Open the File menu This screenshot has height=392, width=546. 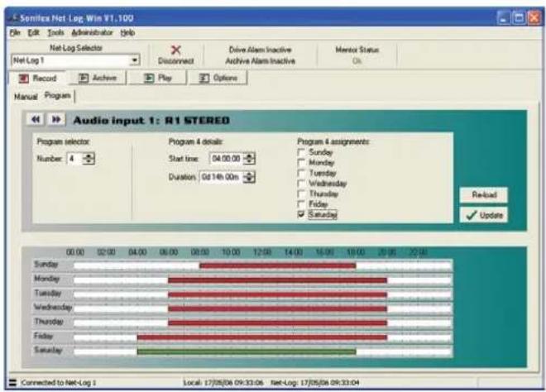point(15,33)
